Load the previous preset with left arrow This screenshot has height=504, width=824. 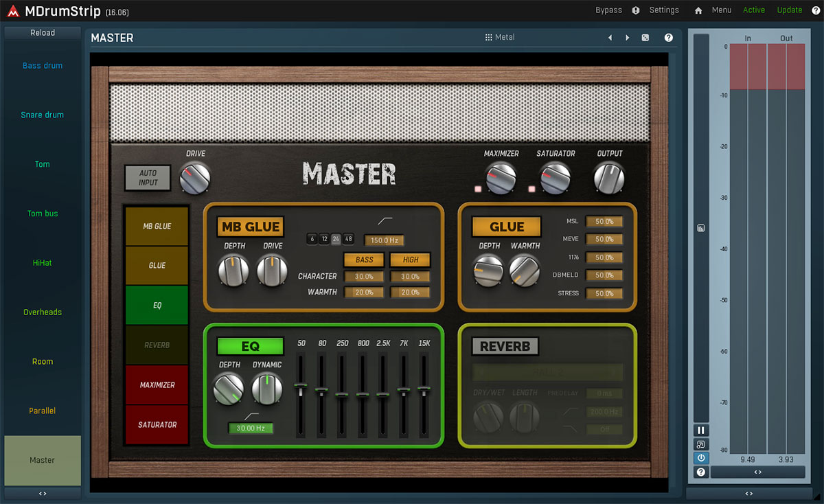pos(610,38)
